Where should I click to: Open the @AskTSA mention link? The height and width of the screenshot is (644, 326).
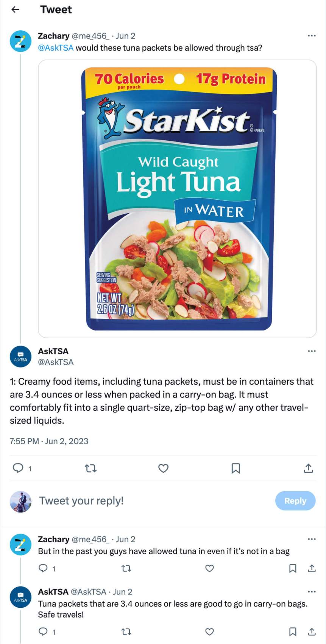56,48
